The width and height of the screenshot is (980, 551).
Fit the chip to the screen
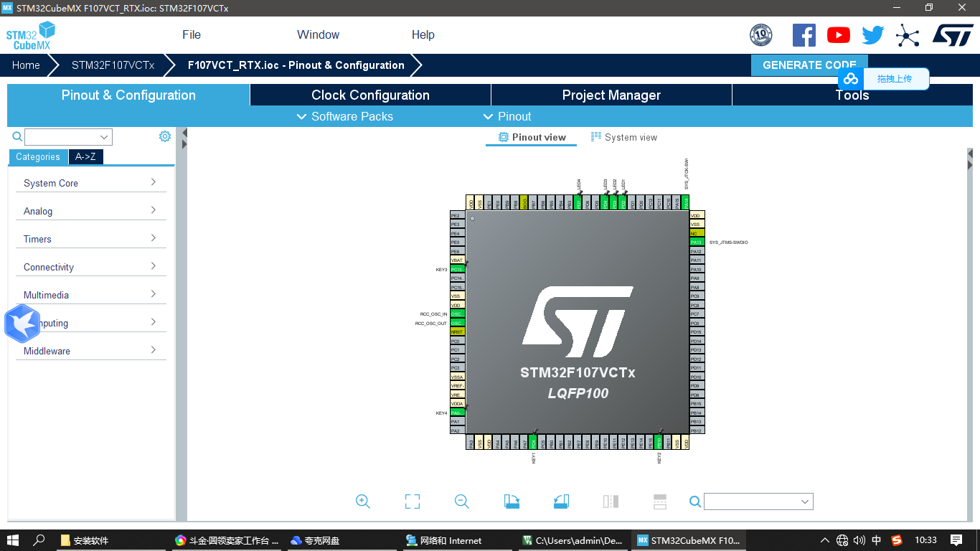pyautogui.click(x=413, y=501)
